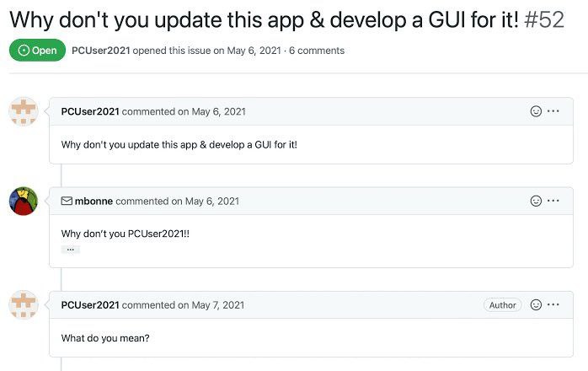This screenshot has width=588, height=371.
Task: Open the "on May 7, 2021" comment timestamp
Action: coord(211,305)
